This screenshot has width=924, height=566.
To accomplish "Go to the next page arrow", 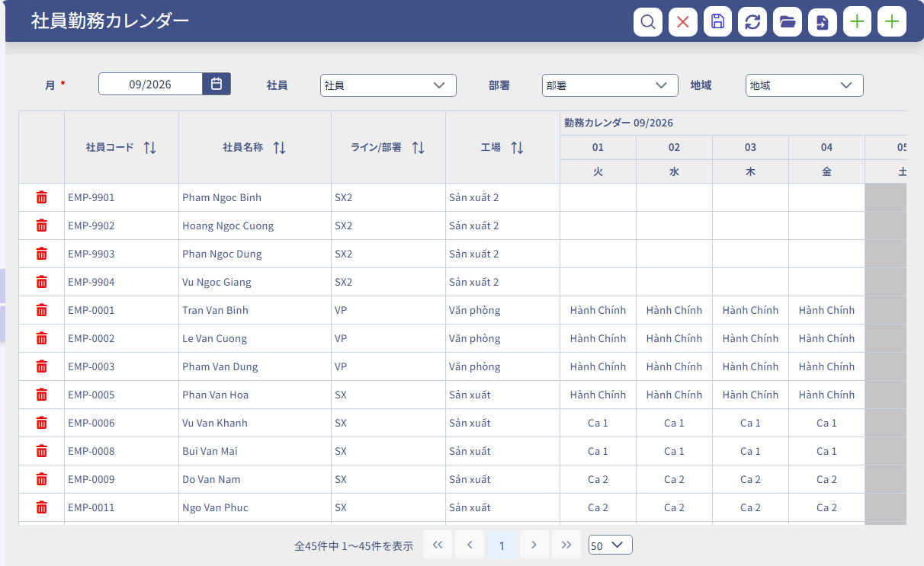I will [534, 545].
